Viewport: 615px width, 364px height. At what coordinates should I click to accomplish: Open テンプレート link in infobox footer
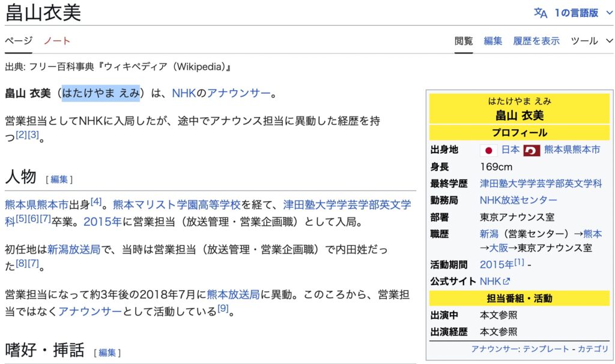click(545, 349)
